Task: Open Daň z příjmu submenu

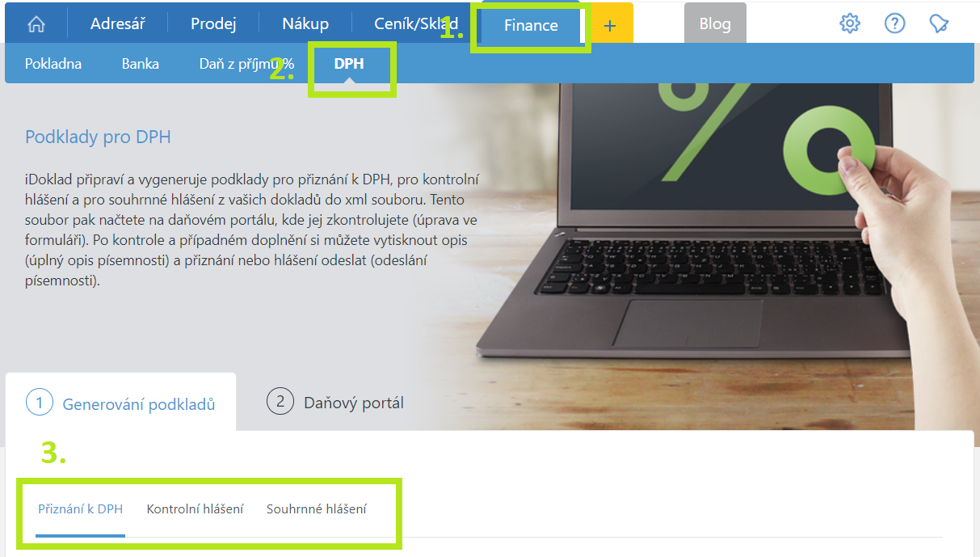Action: click(246, 63)
